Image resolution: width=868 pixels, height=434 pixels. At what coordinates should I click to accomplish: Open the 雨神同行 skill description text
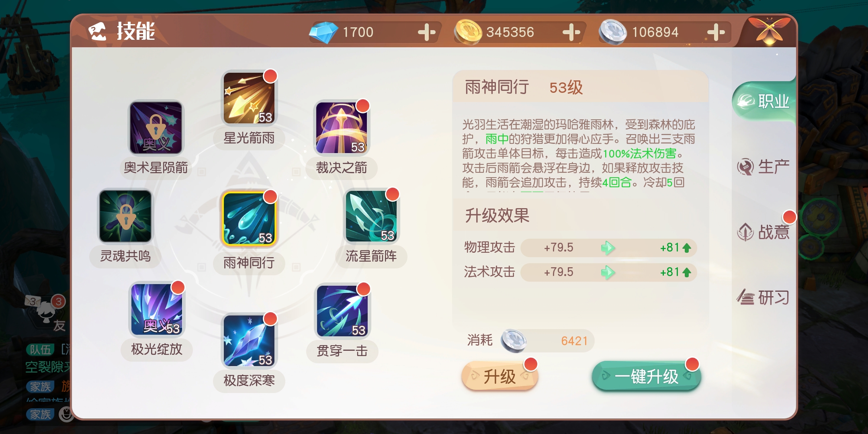tap(579, 154)
